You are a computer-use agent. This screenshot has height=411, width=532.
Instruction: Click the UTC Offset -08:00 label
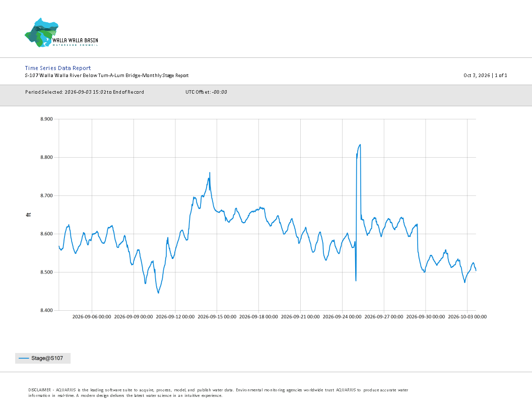(x=206, y=92)
